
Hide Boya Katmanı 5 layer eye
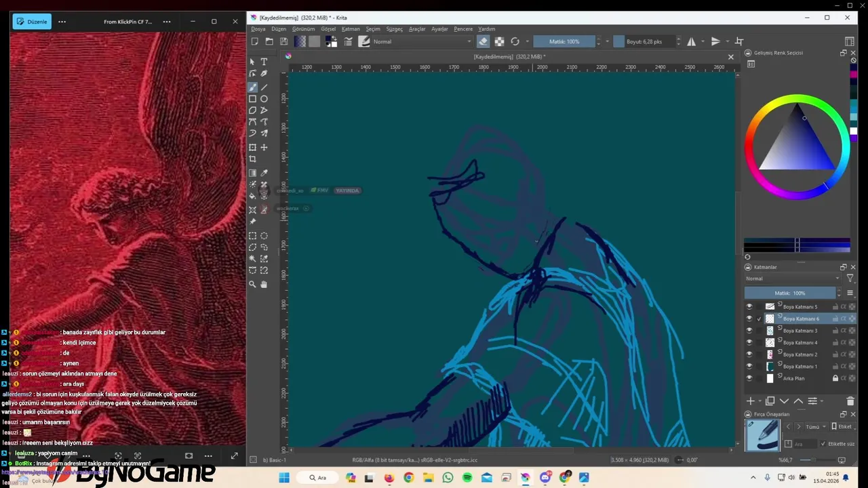(x=749, y=306)
